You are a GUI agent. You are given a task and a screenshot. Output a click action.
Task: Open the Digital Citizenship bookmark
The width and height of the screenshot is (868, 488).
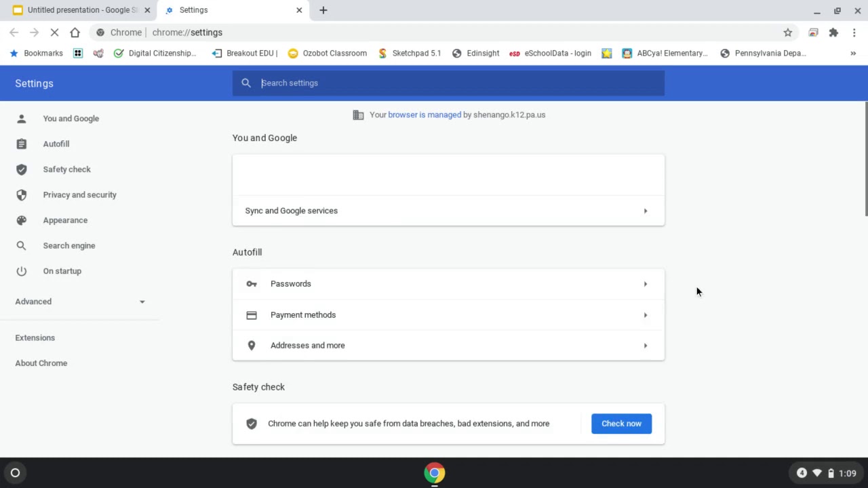[155, 53]
